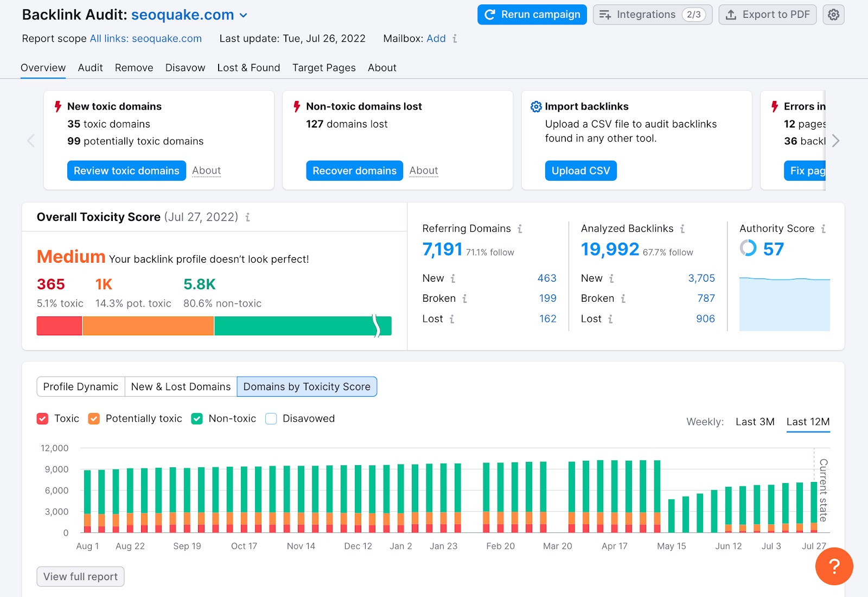Switch the chart view to Last 3M
The image size is (868, 597).
tap(755, 421)
